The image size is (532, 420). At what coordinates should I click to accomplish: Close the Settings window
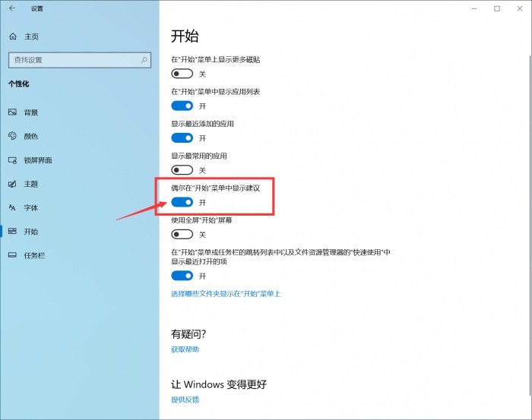coord(520,8)
